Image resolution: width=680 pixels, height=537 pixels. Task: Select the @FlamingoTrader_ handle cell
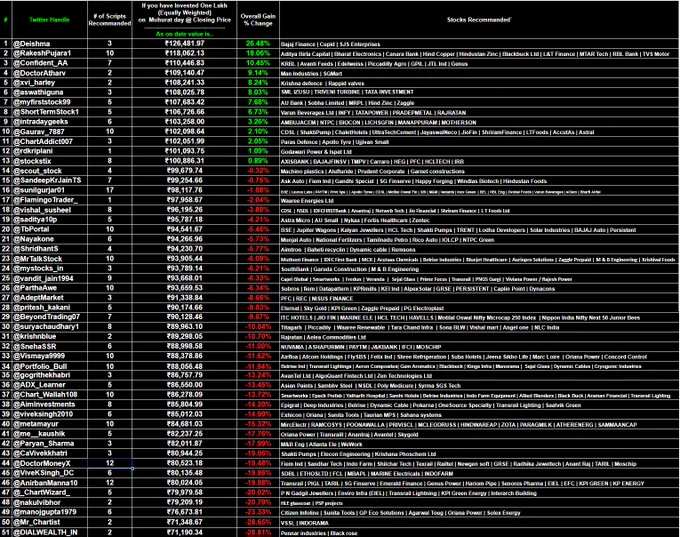tap(50, 200)
